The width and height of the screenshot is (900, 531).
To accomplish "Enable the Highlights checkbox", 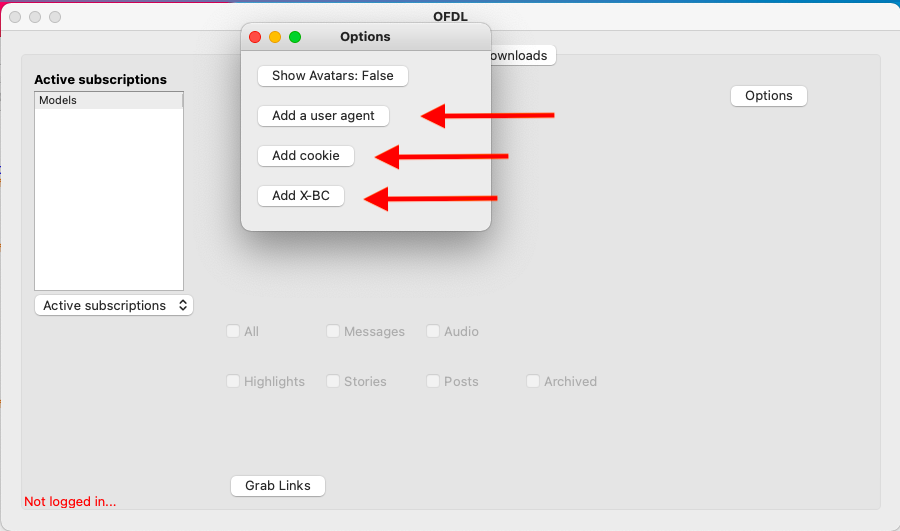I will coord(233,382).
